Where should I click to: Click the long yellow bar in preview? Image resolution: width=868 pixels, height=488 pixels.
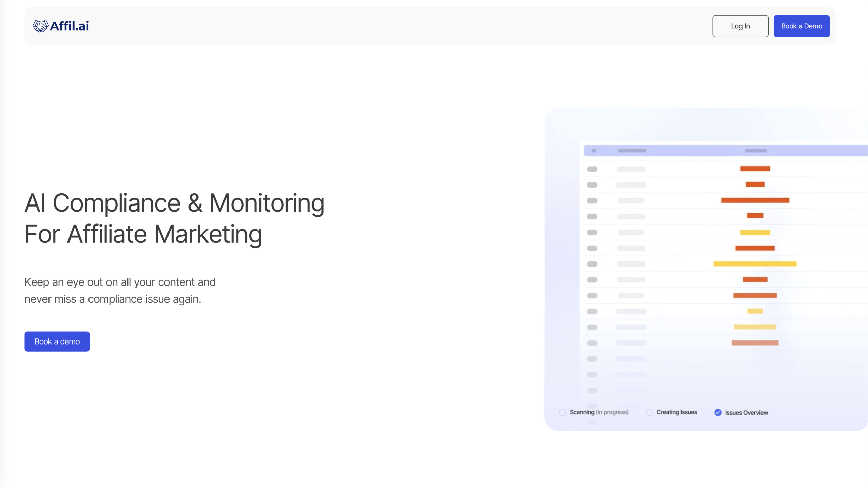click(x=755, y=263)
